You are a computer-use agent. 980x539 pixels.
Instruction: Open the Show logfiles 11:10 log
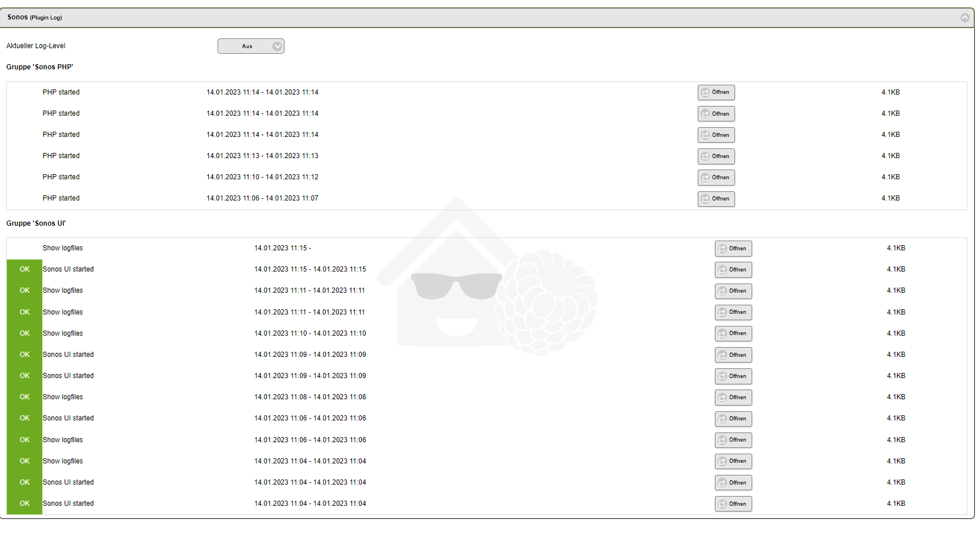coord(733,333)
